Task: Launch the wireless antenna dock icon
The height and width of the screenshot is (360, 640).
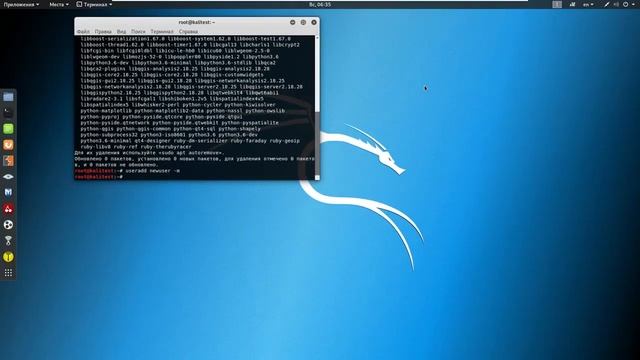Action: [8, 241]
